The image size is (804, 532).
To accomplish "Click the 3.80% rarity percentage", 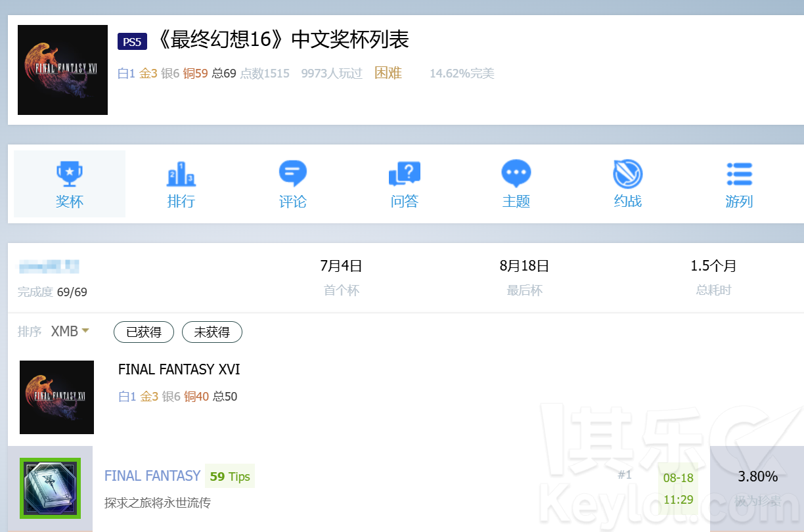I will (758, 476).
